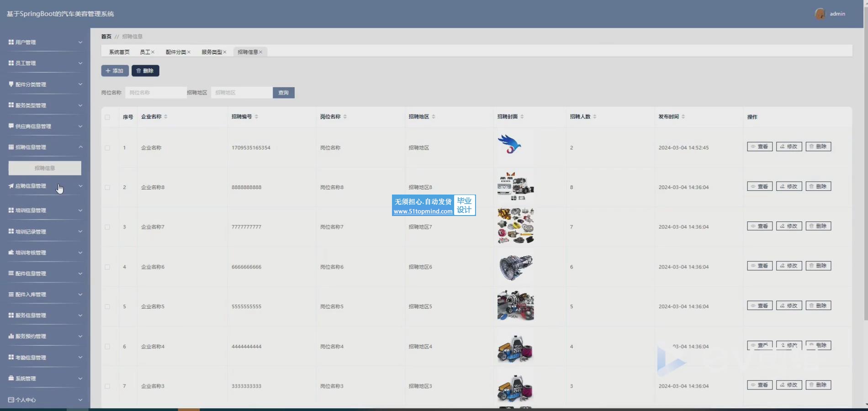Screen dimensions: 868x411
Task: Check the row 5 企业名称5 checkbox
Action: pos(107,307)
